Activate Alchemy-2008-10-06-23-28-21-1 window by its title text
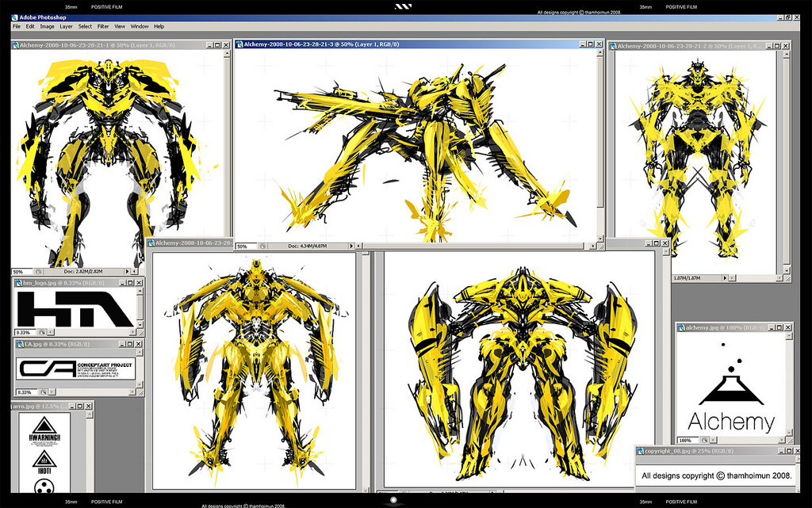 pos(98,45)
